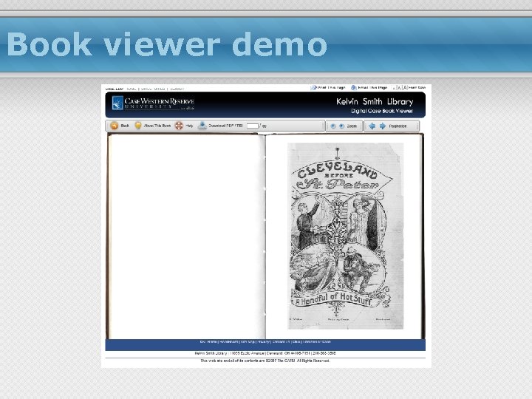Viewport: 532px width, 399px height.
Task: Click the Pagination label
Action: pos(398,126)
